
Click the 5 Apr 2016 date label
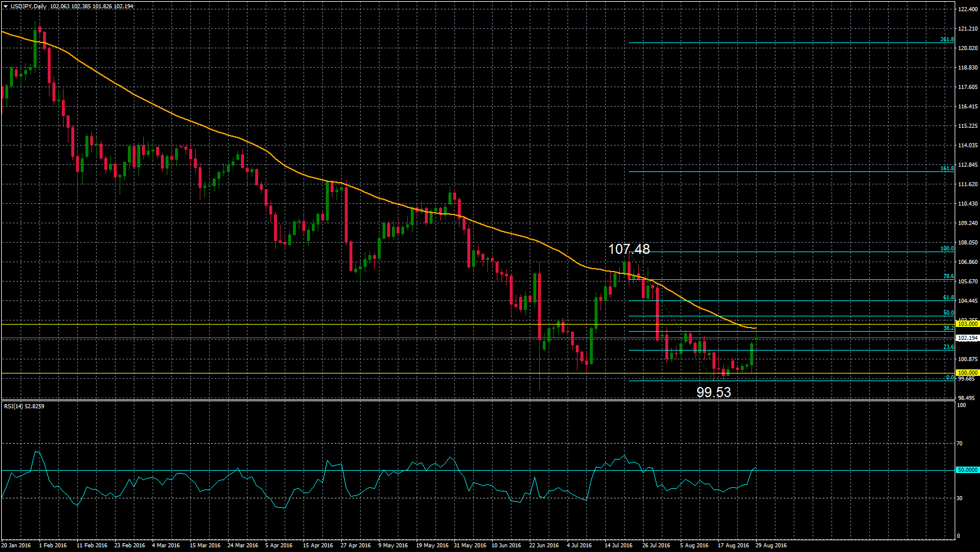coord(279,546)
